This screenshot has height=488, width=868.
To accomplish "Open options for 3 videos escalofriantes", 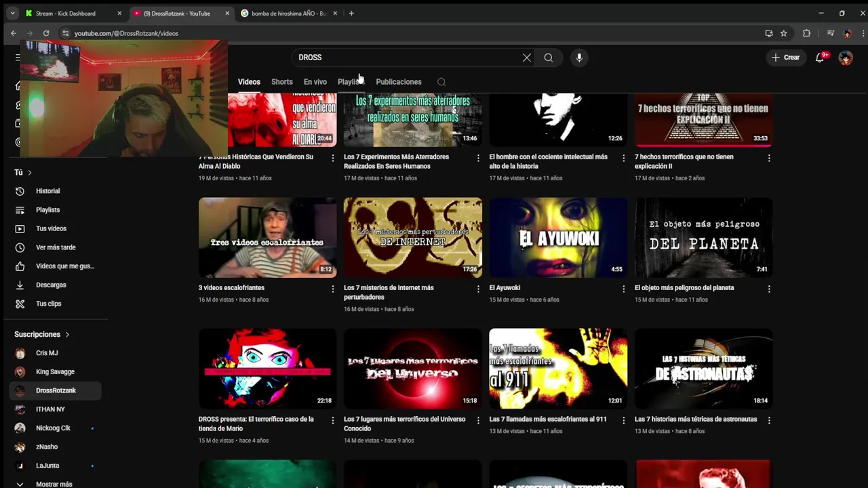I will point(332,289).
